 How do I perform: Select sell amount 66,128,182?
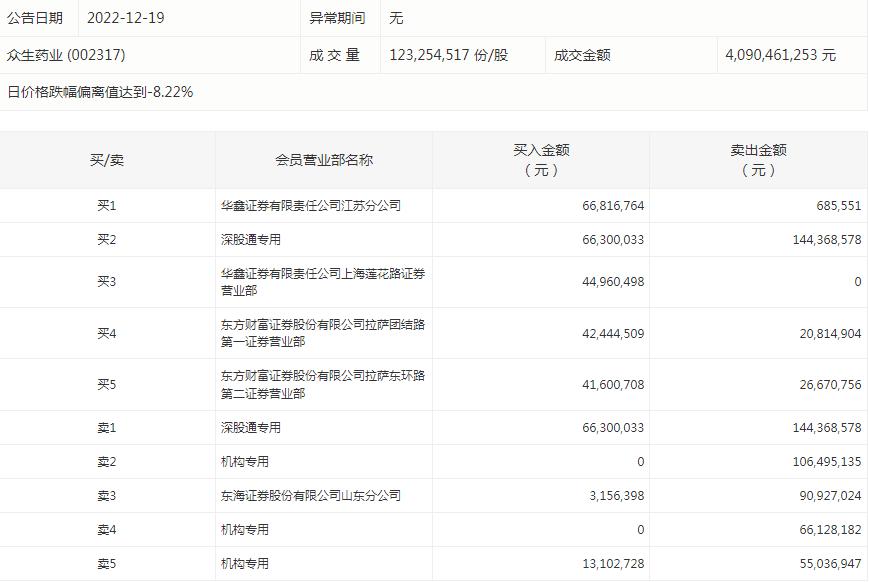[x=830, y=529]
